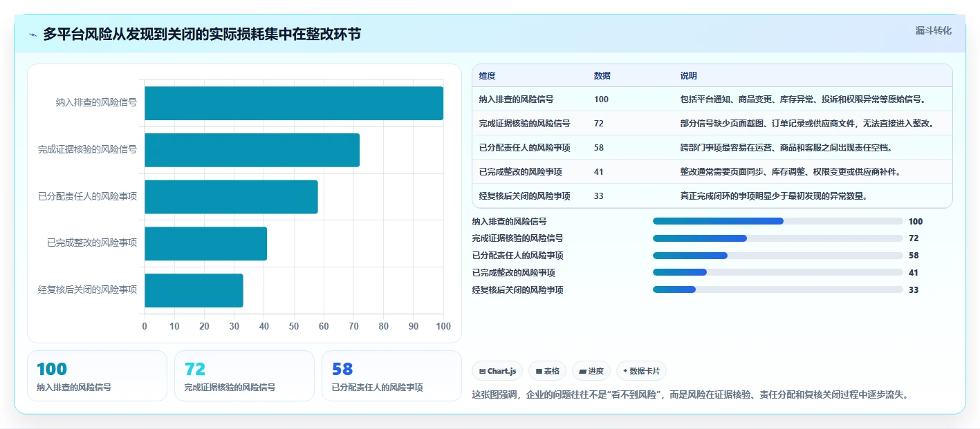The image size is (980, 429).
Task: Click x-axis tick label 50
Action: pos(294,326)
